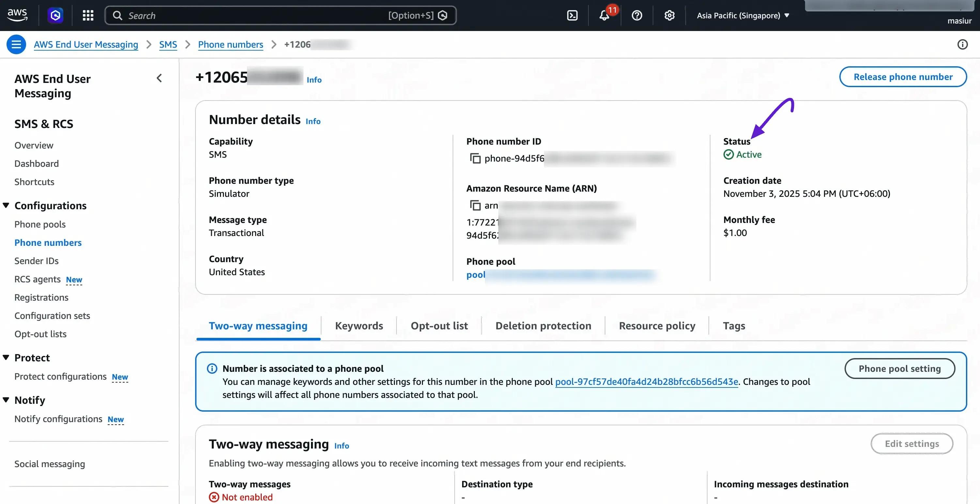Click Release phone number button
Image resolution: width=980 pixels, height=504 pixels.
coord(903,76)
